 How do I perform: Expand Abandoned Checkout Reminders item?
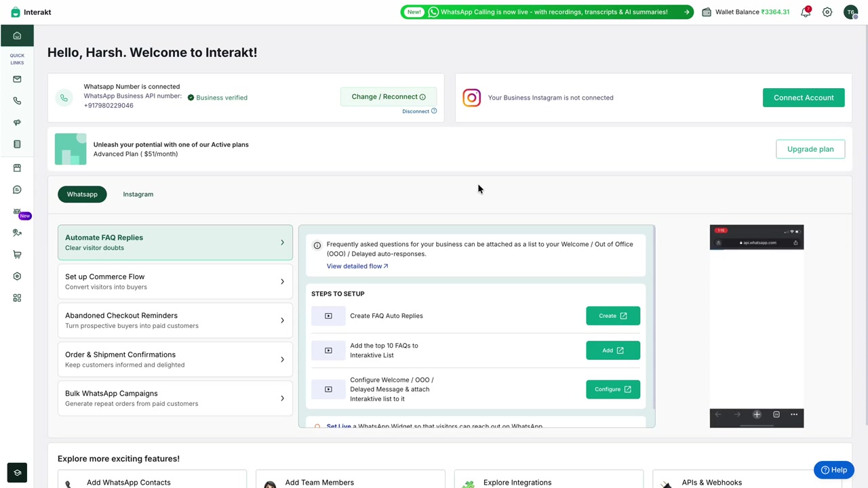[x=175, y=321]
